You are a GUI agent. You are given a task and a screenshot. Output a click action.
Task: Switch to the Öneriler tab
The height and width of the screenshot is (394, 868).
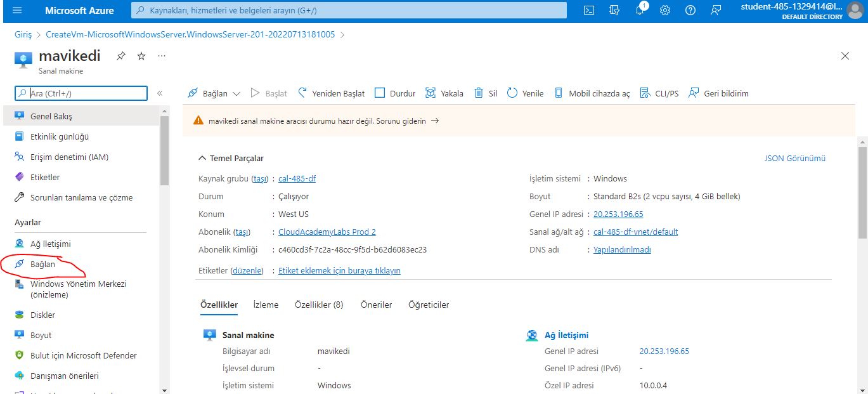(x=376, y=305)
